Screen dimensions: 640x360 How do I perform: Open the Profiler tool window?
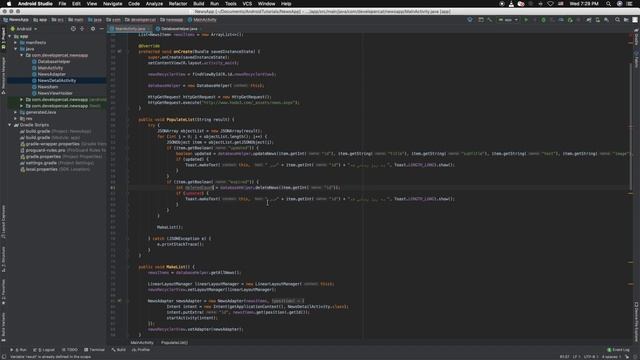coord(141,350)
